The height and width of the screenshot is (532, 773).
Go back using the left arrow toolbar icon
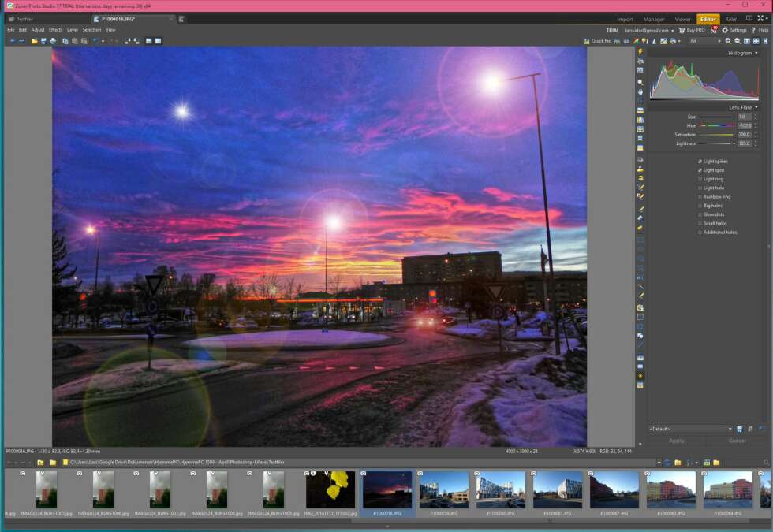pos(13,41)
